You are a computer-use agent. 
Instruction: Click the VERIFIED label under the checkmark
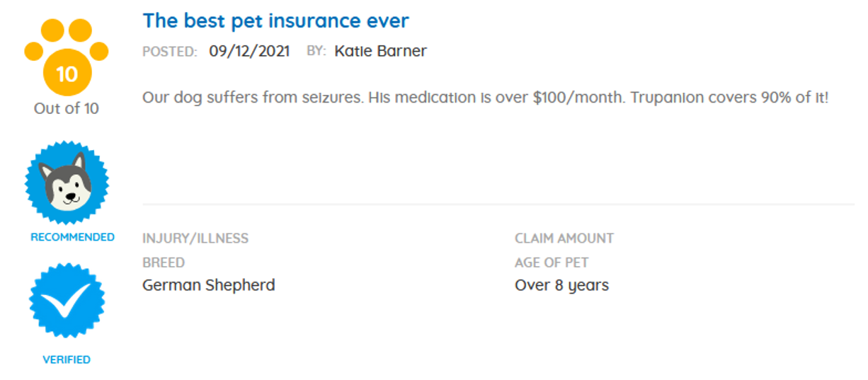(67, 359)
